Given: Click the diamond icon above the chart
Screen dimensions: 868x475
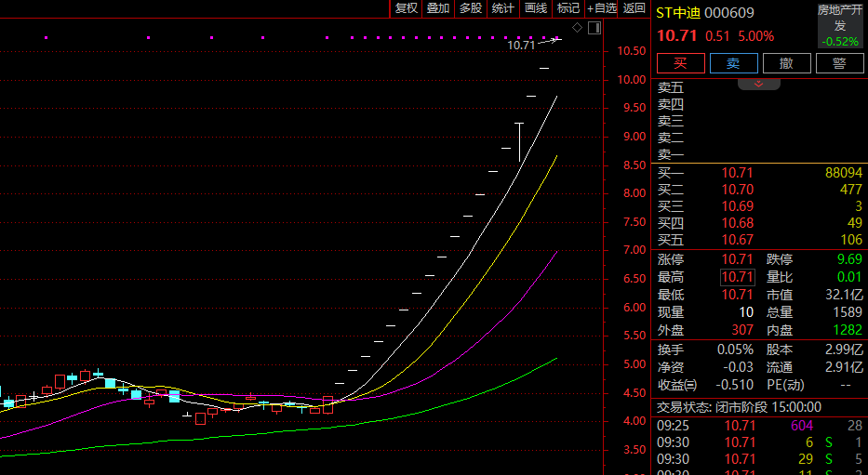Looking at the screenshot, I should point(577,28).
